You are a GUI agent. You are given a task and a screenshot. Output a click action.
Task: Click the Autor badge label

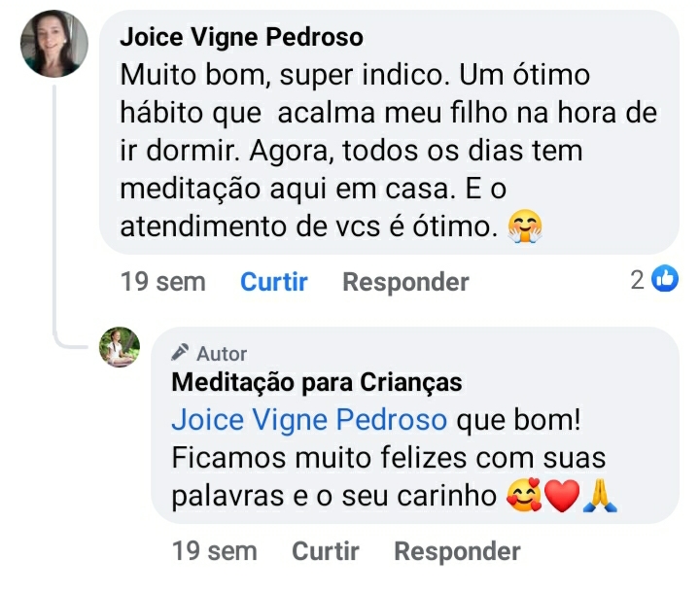(222, 354)
